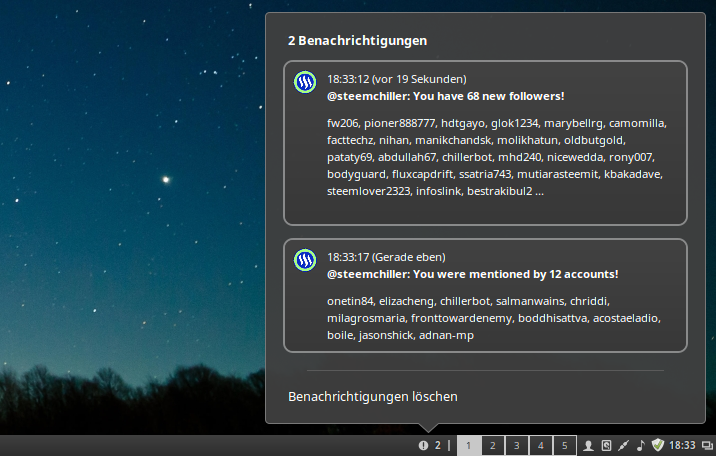Open the user applet icon in the tray

pyautogui.click(x=589, y=446)
